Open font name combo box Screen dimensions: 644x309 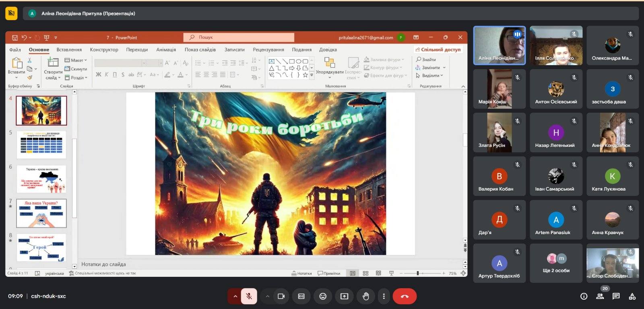[120, 63]
